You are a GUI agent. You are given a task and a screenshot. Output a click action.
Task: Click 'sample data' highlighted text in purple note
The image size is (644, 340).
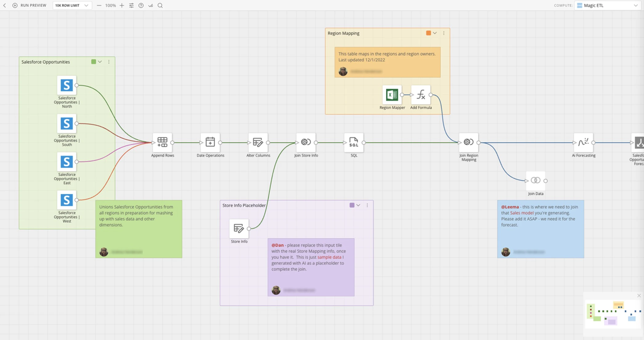click(329, 257)
